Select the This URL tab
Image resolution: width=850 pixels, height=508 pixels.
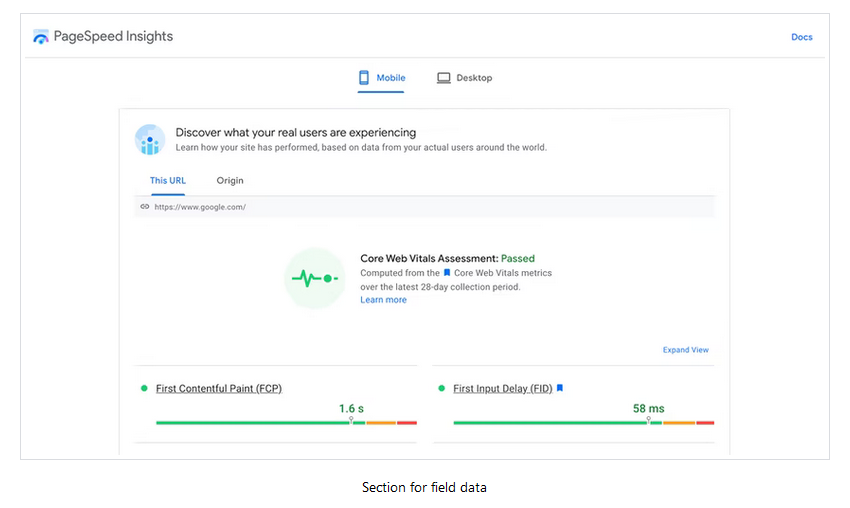pos(168,181)
